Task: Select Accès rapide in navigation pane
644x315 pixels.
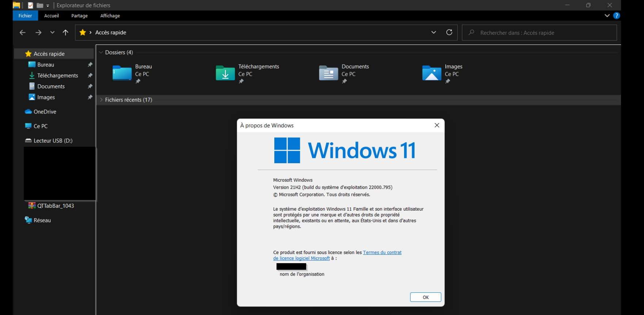Action: click(x=54, y=54)
